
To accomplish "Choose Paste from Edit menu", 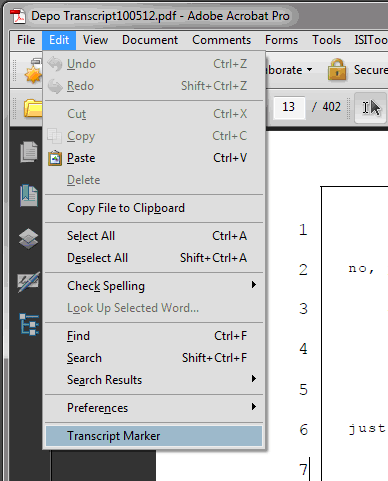I will 154,158.
